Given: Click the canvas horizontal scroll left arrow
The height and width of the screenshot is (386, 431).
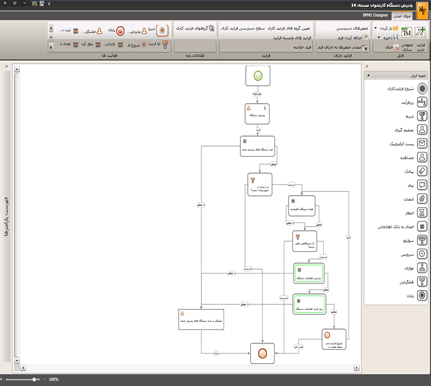Looking at the screenshot, I should pos(23,368).
